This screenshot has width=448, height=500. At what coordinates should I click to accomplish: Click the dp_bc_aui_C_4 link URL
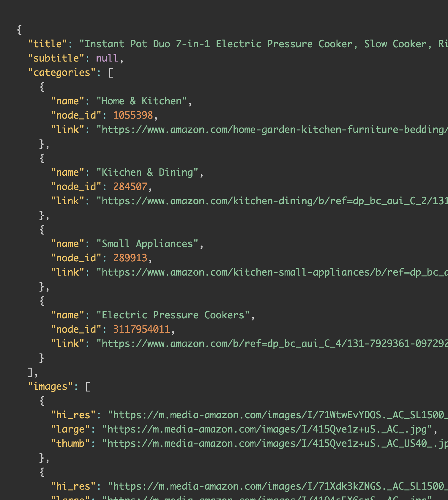pyautogui.click(x=272, y=344)
